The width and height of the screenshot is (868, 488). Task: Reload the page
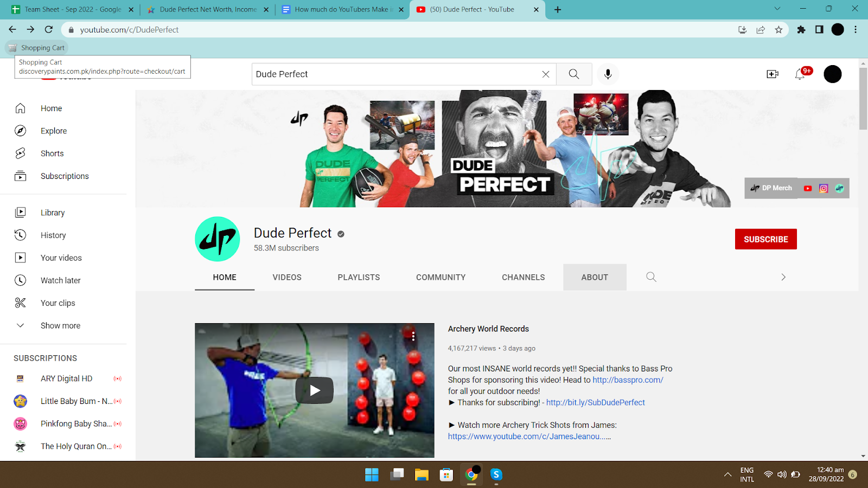click(x=49, y=30)
